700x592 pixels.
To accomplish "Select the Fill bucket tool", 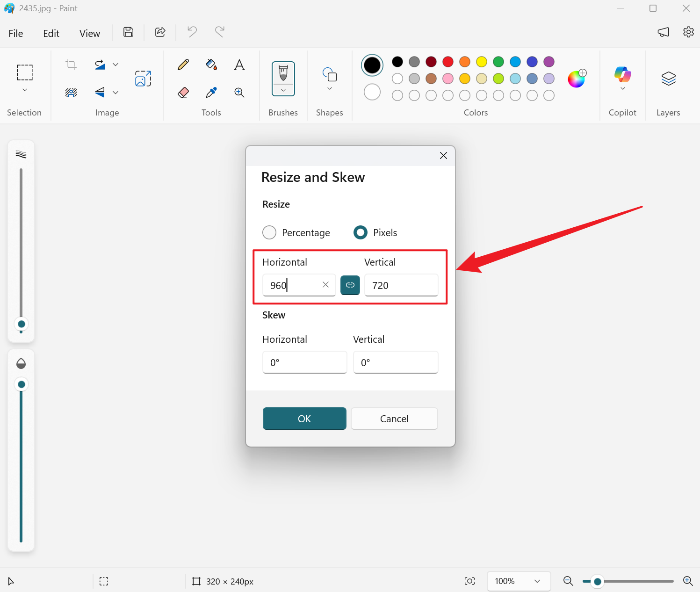I will point(211,65).
